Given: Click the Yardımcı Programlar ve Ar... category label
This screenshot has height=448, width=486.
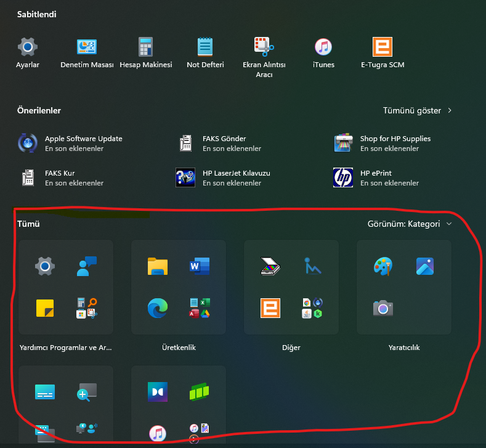Looking at the screenshot, I should 66,348.
